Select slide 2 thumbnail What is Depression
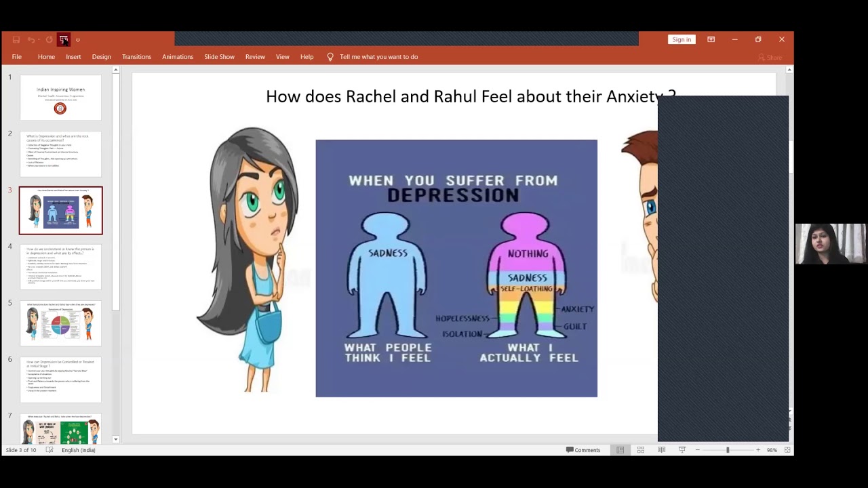Screen dimensions: 868x488 pos(60,155)
